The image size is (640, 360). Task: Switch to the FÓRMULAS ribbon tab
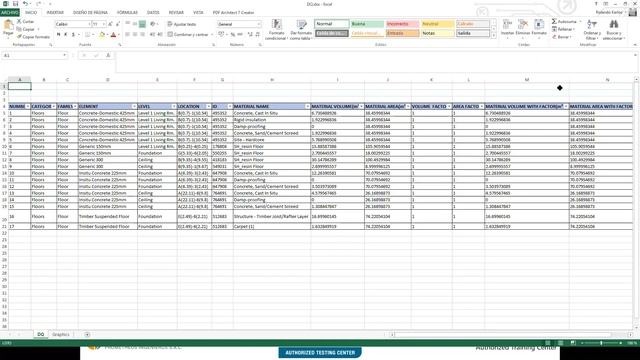(x=127, y=13)
